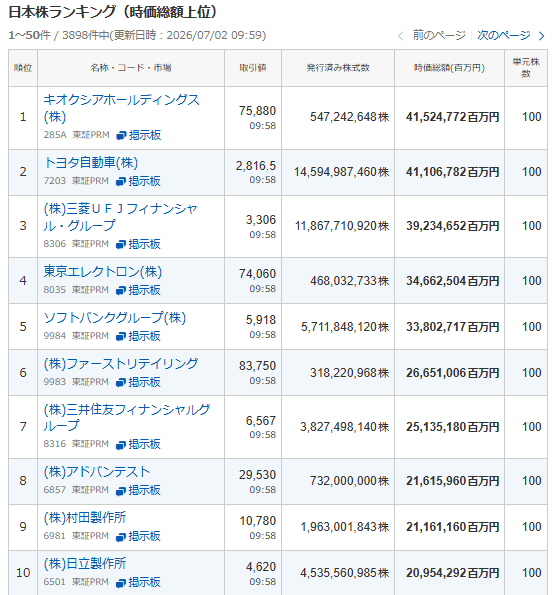Click the stock code 7203
This screenshot has width=555, height=595.
tap(55, 181)
